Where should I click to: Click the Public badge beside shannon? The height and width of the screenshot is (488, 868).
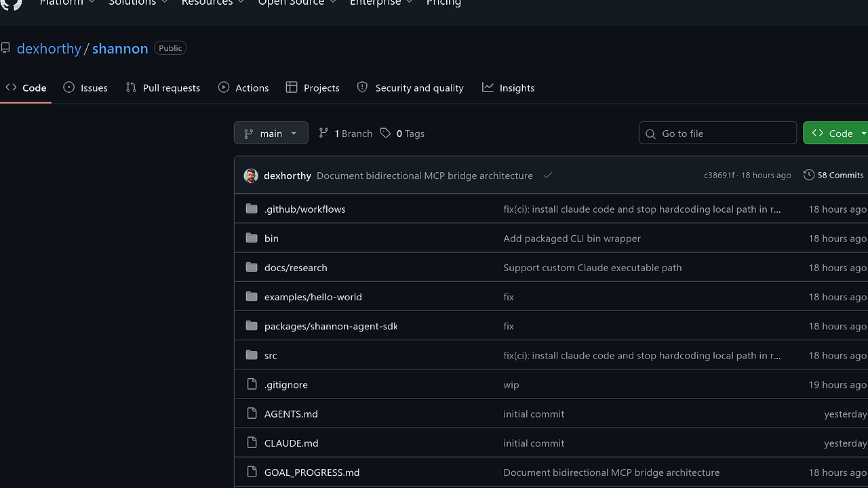(170, 48)
